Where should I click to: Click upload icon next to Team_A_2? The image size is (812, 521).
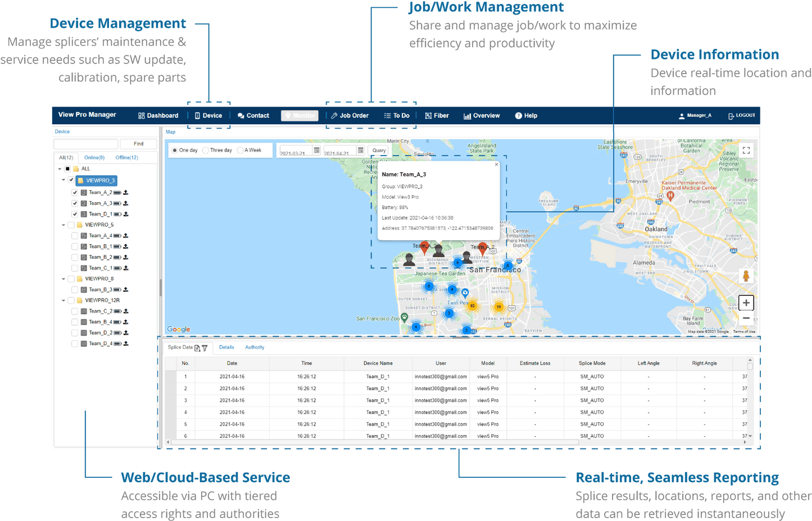pos(126,193)
